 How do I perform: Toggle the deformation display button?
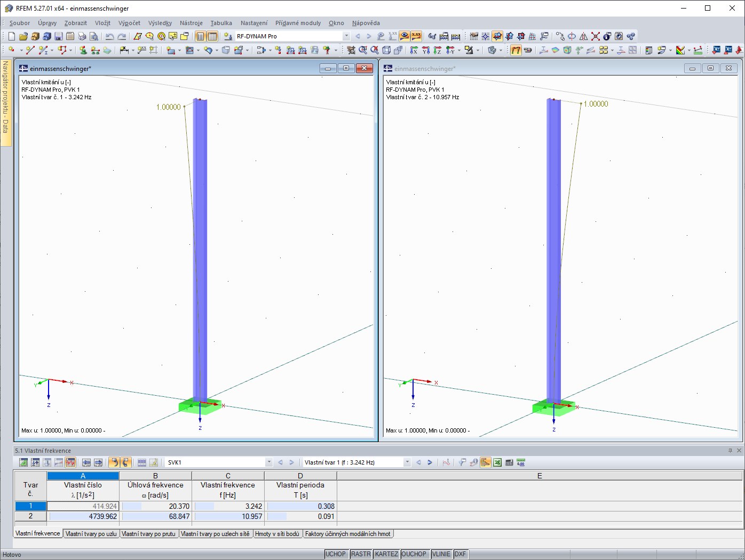pos(516,50)
